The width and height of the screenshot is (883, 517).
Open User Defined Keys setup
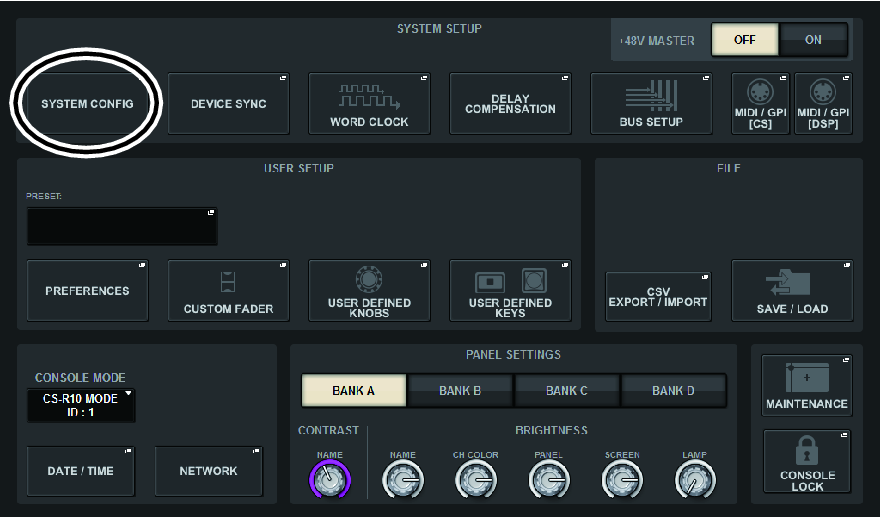[x=510, y=291]
